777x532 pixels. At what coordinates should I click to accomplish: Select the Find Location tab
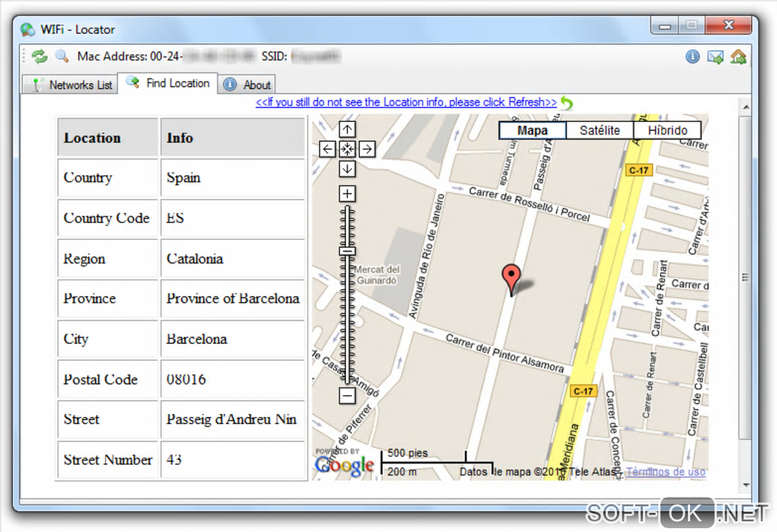point(168,83)
